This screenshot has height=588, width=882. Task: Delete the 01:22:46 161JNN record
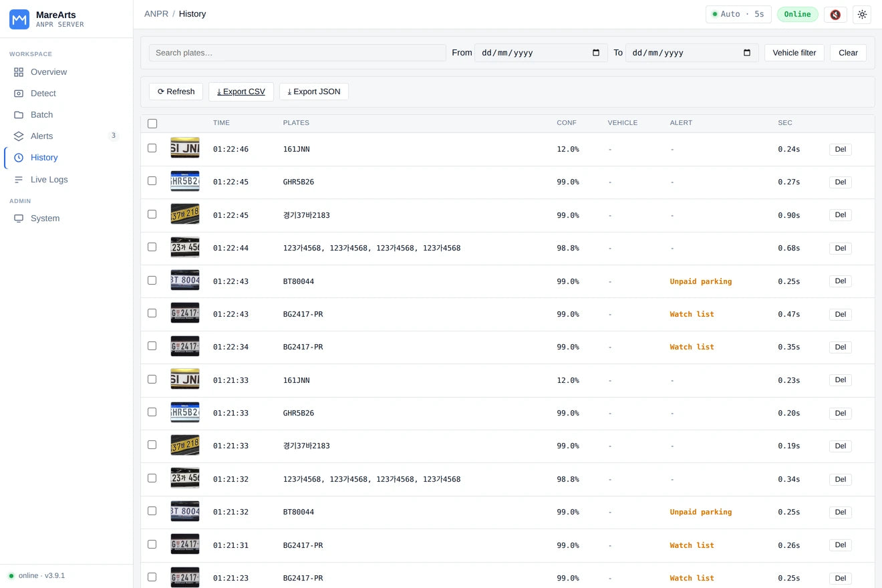841,149
